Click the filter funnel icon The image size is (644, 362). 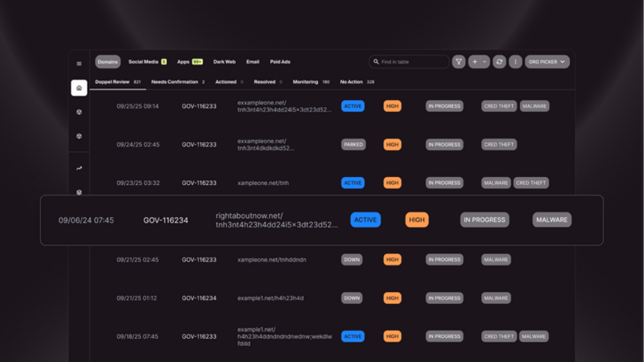[458, 62]
